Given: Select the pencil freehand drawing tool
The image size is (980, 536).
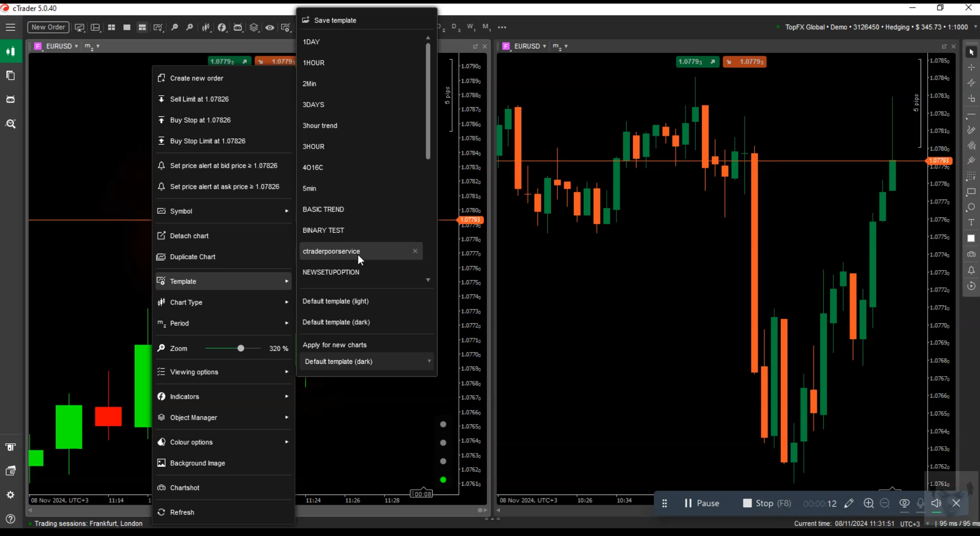Looking at the screenshot, I should click(x=971, y=131).
